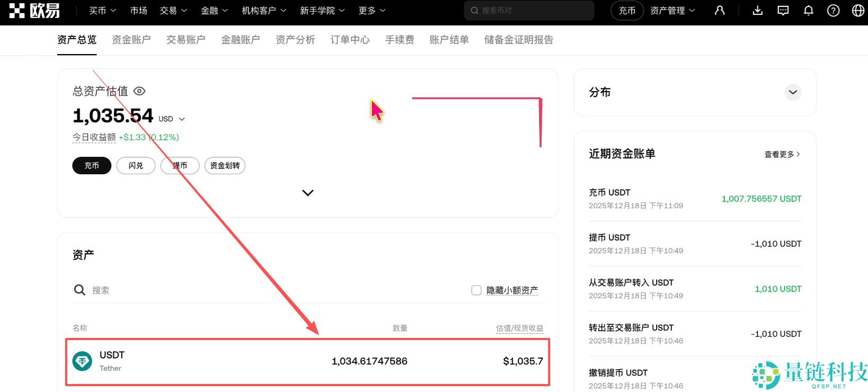Viewport: 868px width, 392px height.
Task: Open the language globe icon
Action: (x=858, y=11)
